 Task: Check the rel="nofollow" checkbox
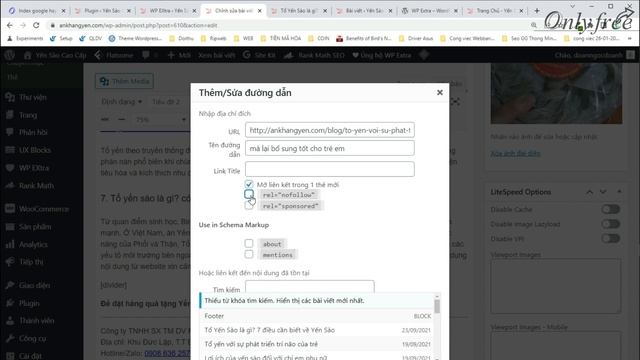coord(249,194)
